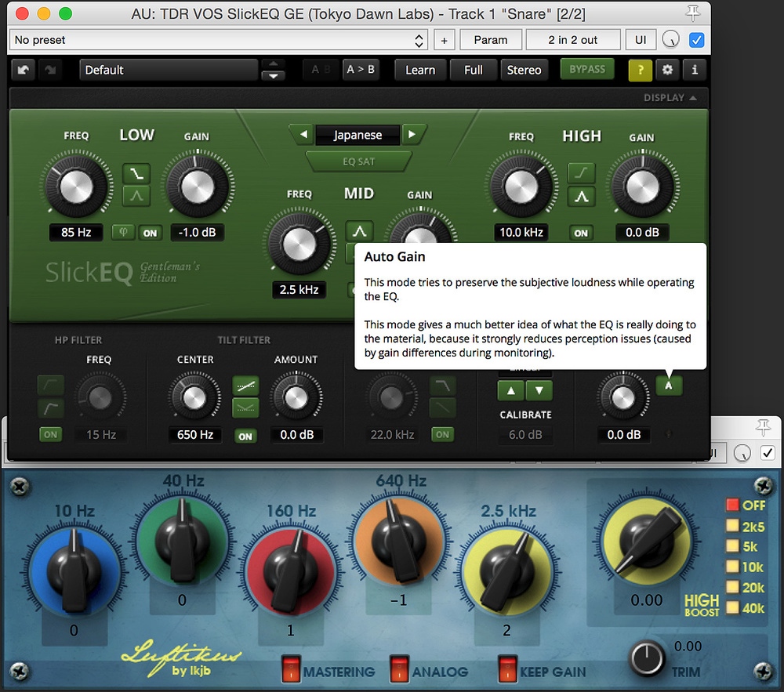Click the UI button
The width and height of the screenshot is (784, 692).
[x=641, y=40]
